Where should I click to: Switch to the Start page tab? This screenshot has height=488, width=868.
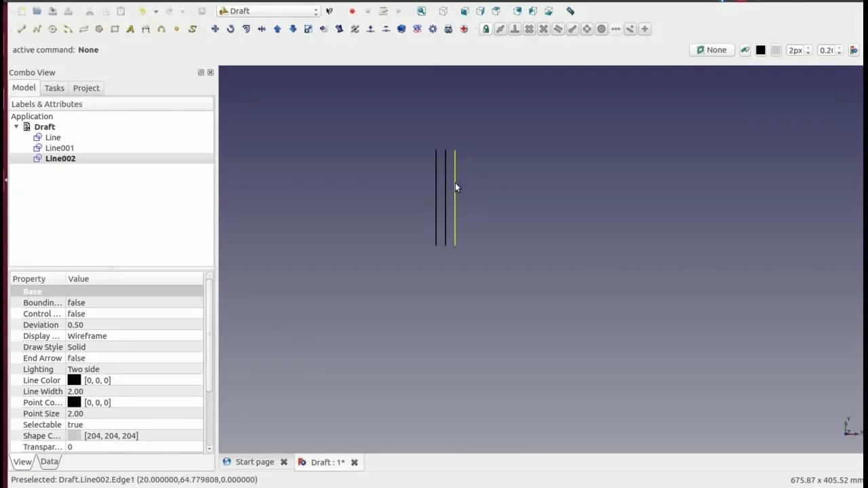point(254,462)
